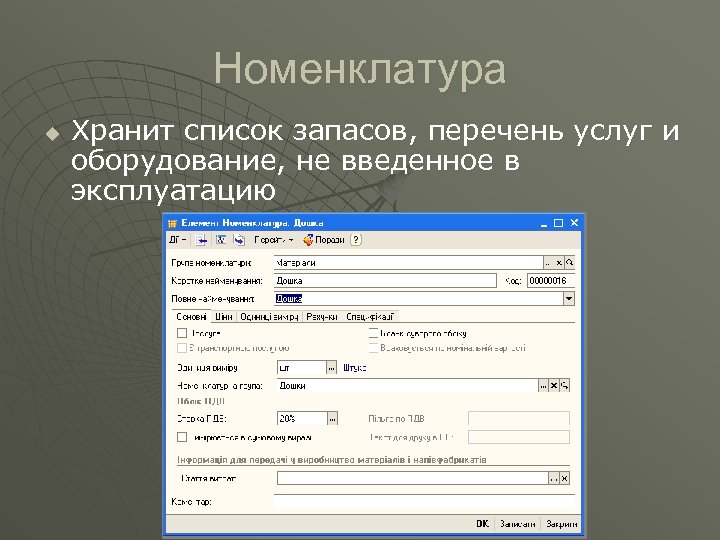
Task: Clear the Стаття витрат field with X
Action: pos(565,478)
